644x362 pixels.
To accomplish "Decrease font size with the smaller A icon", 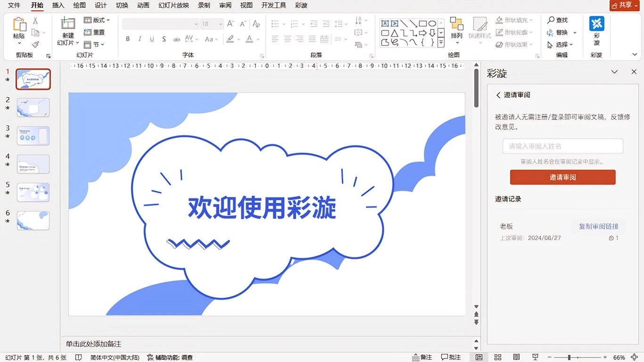I will coord(243,24).
